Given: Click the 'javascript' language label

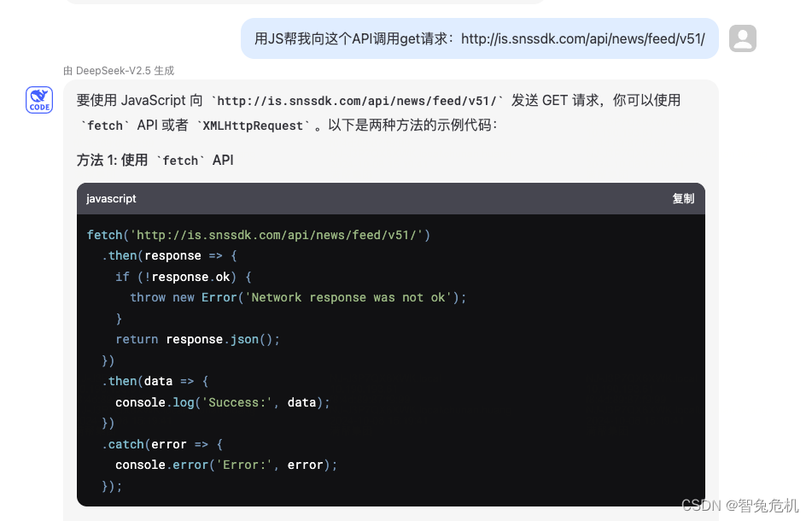Looking at the screenshot, I should click(111, 198).
